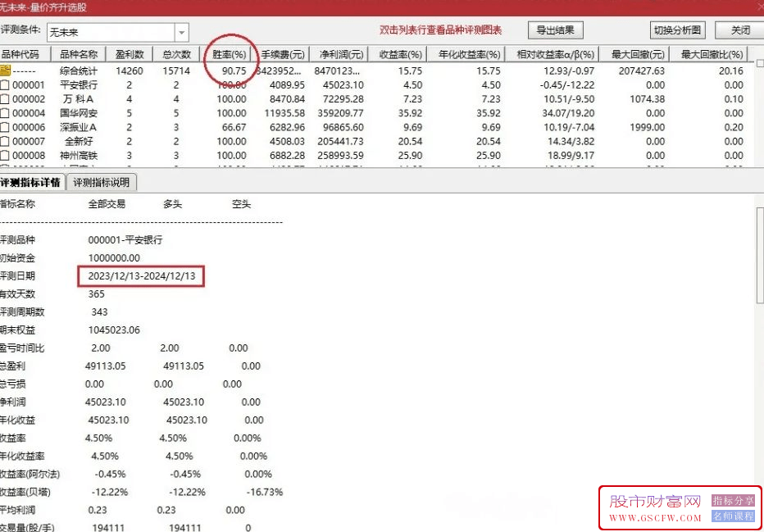Click the 导出结果 button
The height and width of the screenshot is (532, 764).
pyautogui.click(x=556, y=30)
